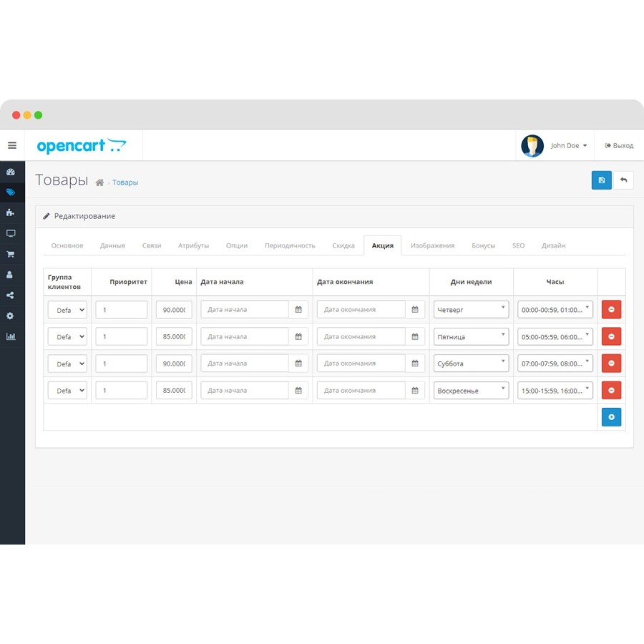The image size is (644, 644).
Task: Open the System gear sidebar icon
Action: pos(10,316)
